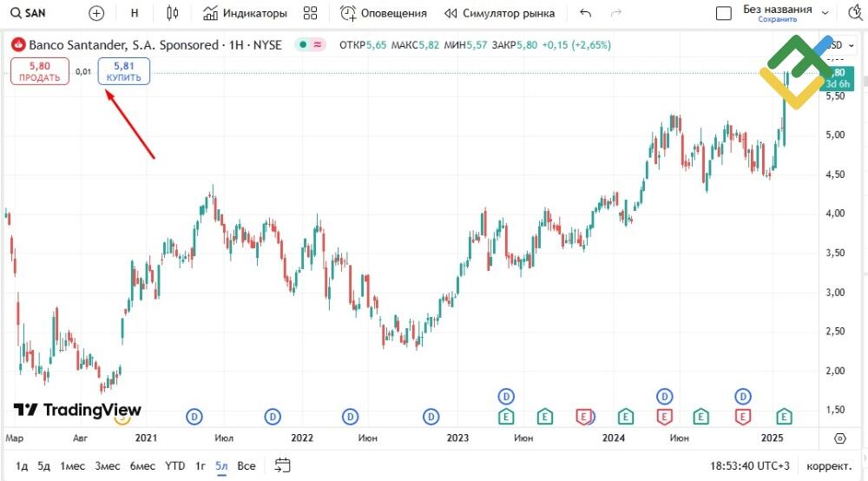Click red earnings E marker near Июн 2024
Image resolution: width=868 pixels, height=481 pixels.
click(x=664, y=416)
